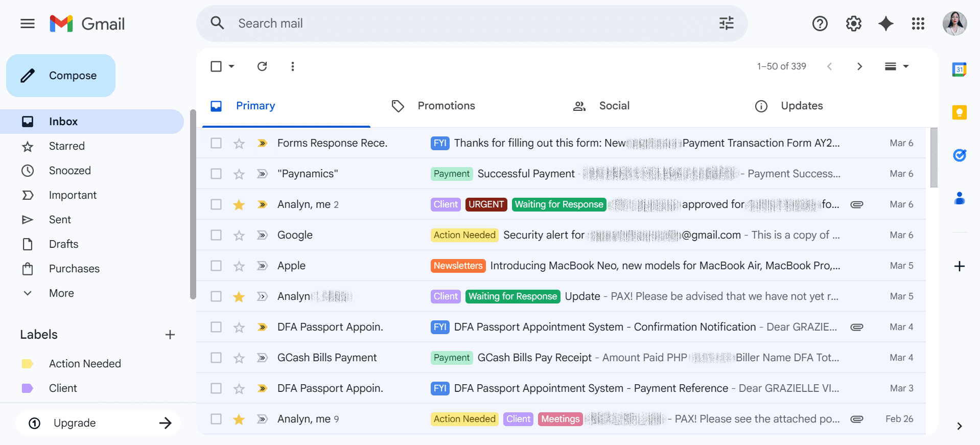The image size is (980, 445).
Task: Open Support help icon
Action: (x=820, y=24)
